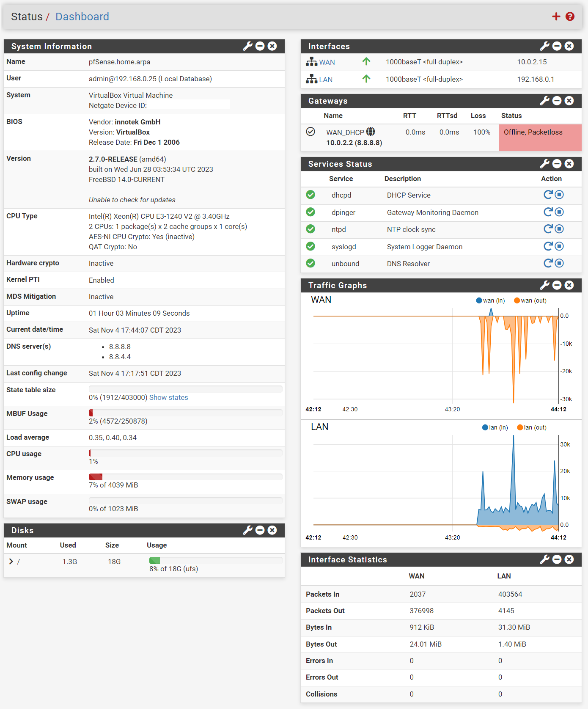Click LAN Bytes In value 31.30 MiB
This screenshot has width=588, height=716.
[514, 627]
